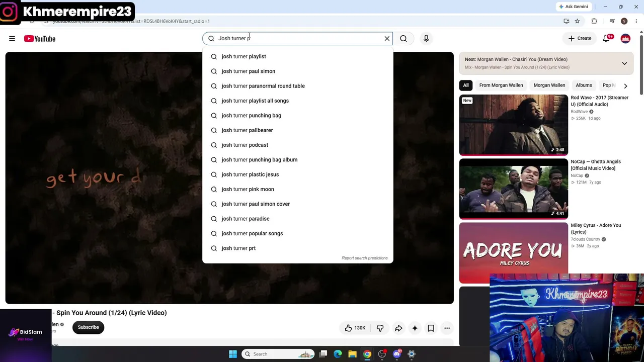Viewport: 644px width, 362px height.
Task: Open NoCap Ghetto Angels video thumbnail
Action: (513, 189)
